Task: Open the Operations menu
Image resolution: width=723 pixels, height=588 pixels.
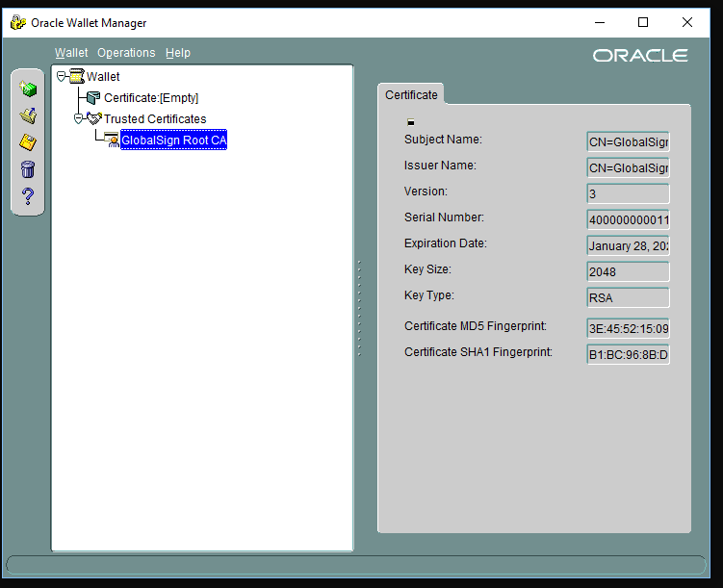Action: click(x=126, y=53)
